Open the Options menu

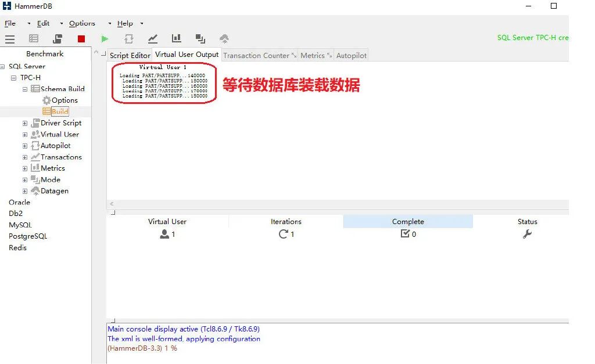[82, 23]
